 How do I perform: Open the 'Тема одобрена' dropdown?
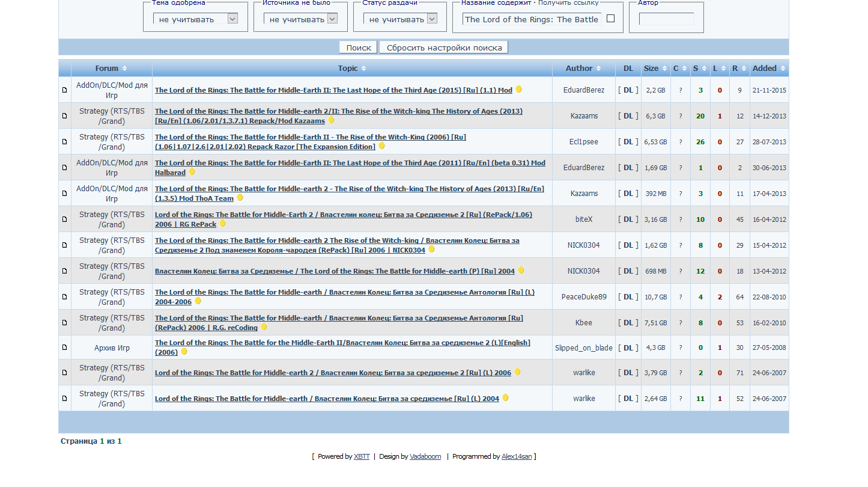point(196,19)
